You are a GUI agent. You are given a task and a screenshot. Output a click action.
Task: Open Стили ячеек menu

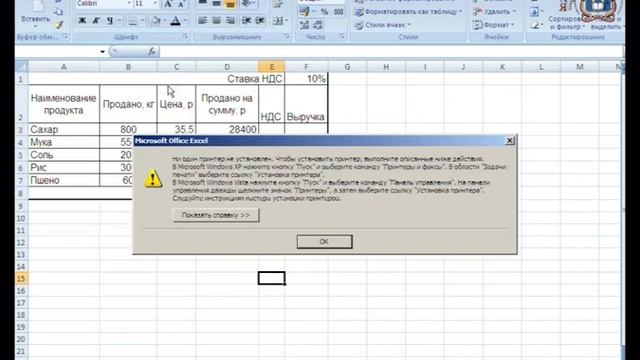pos(382,25)
